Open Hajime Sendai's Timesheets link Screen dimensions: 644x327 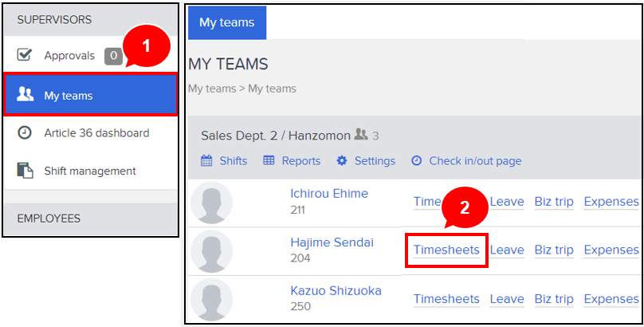(446, 250)
